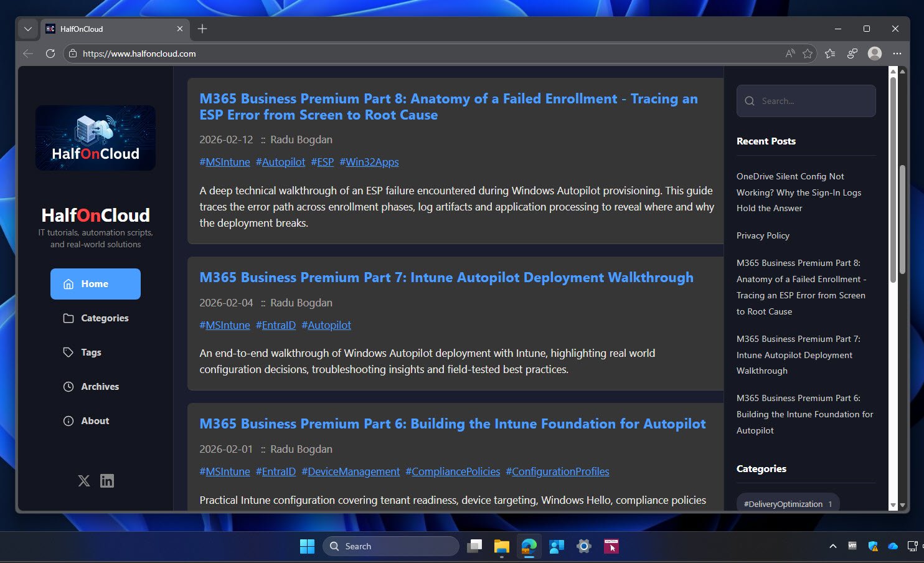
Task: Open the LinkedIn social icon
Action: point(107,481)
